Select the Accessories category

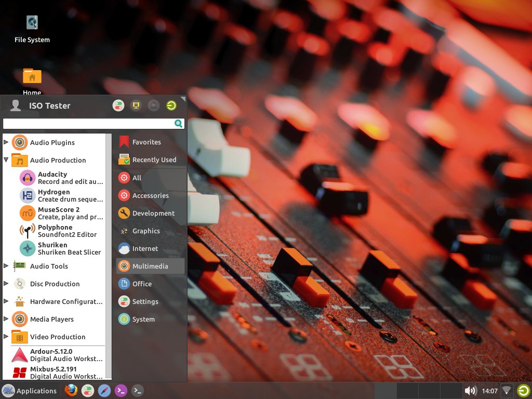151,195
